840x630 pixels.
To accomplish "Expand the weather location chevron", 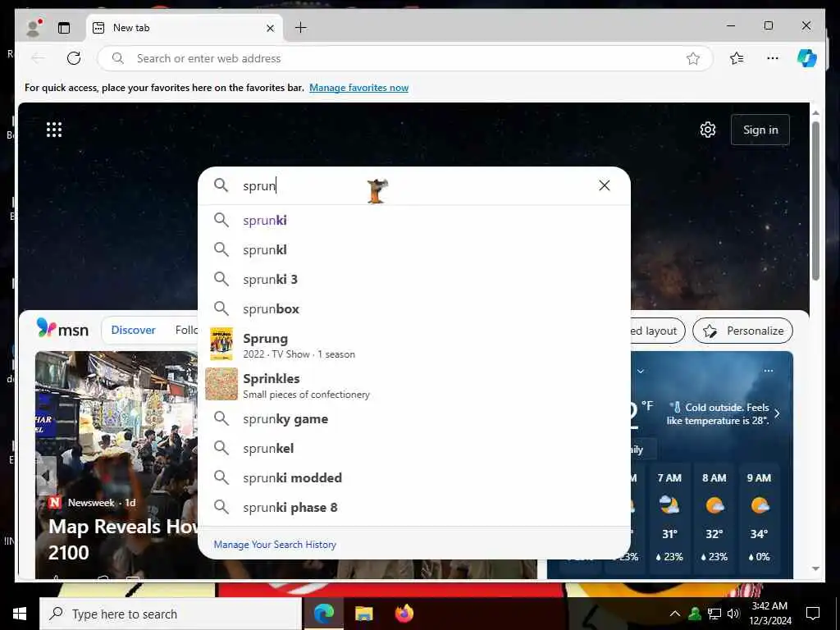I will (640, 371).
